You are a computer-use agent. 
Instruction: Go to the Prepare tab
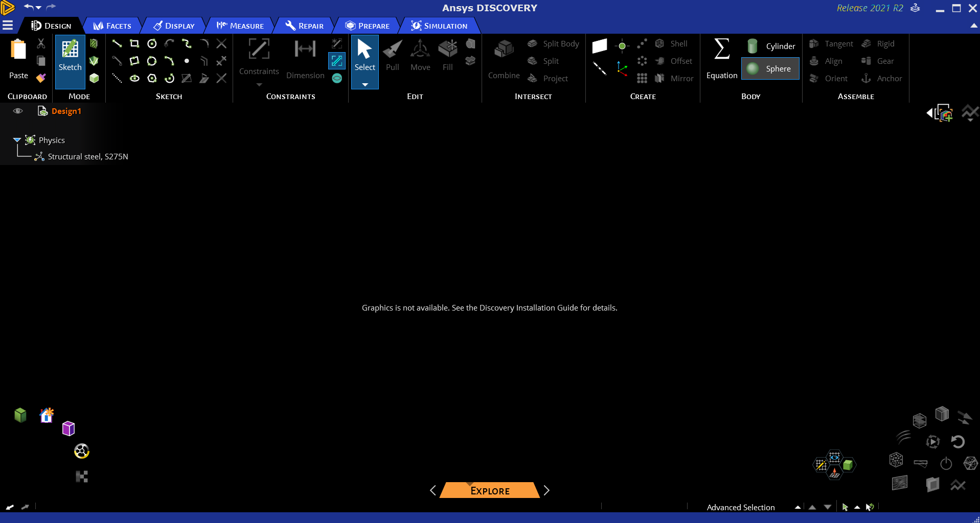[367, 26]
